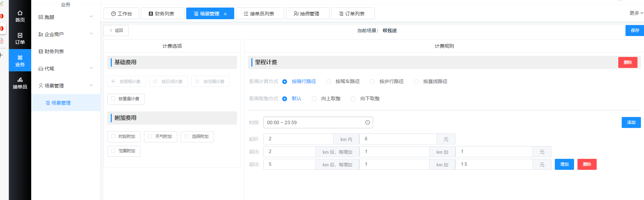Image resolution: width=644 pixels, height=200 pixels.
Task: Click the back arrow 返回 button
Action: [x=116, y=31]
